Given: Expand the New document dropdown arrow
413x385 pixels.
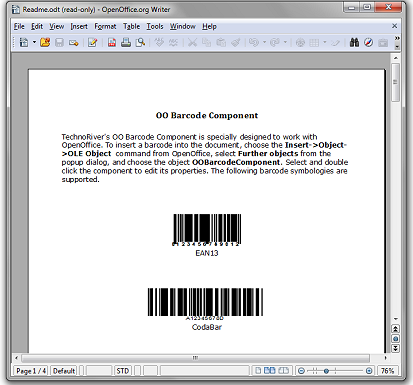Looking at the screenshot, I should [34, 42].
